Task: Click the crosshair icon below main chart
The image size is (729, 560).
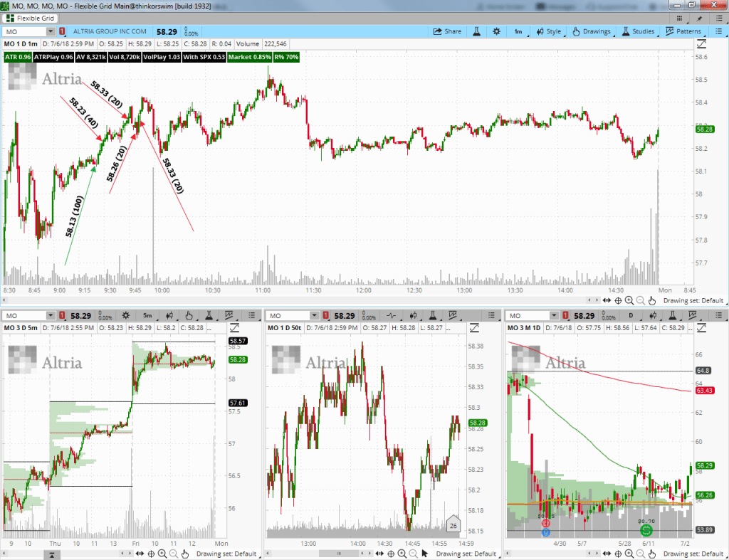Action: pos(617,301)
